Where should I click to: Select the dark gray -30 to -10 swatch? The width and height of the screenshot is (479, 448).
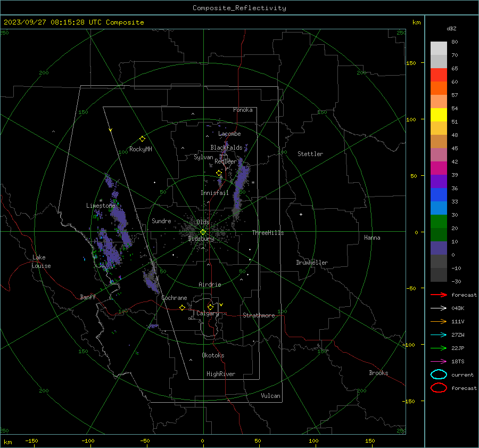click(x=439, y=275)
